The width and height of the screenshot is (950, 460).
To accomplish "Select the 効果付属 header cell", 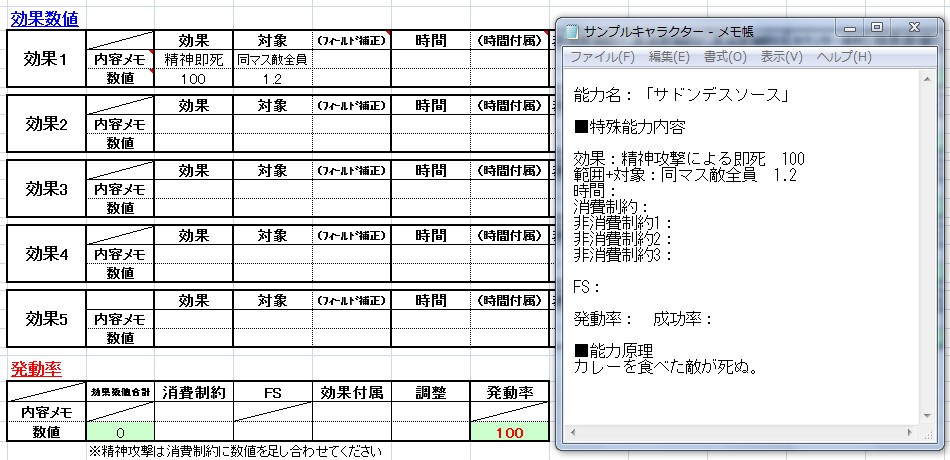I will (x=351, y=393).
